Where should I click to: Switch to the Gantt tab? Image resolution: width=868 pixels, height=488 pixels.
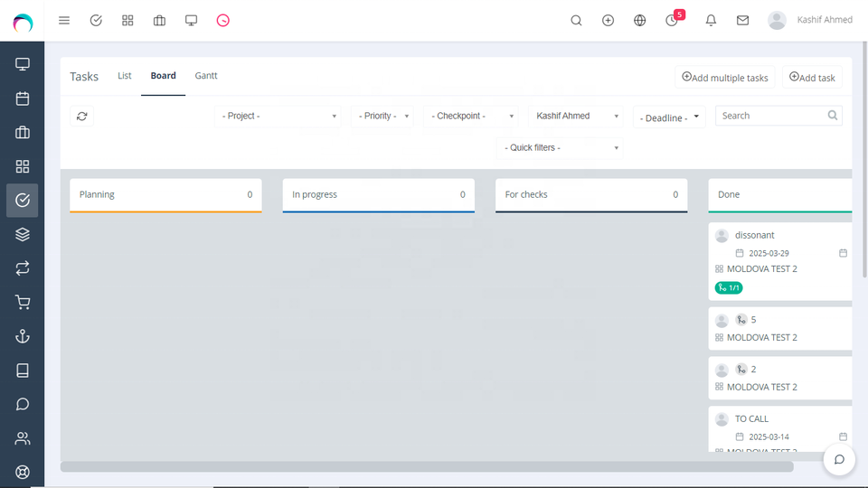[206, 76]
